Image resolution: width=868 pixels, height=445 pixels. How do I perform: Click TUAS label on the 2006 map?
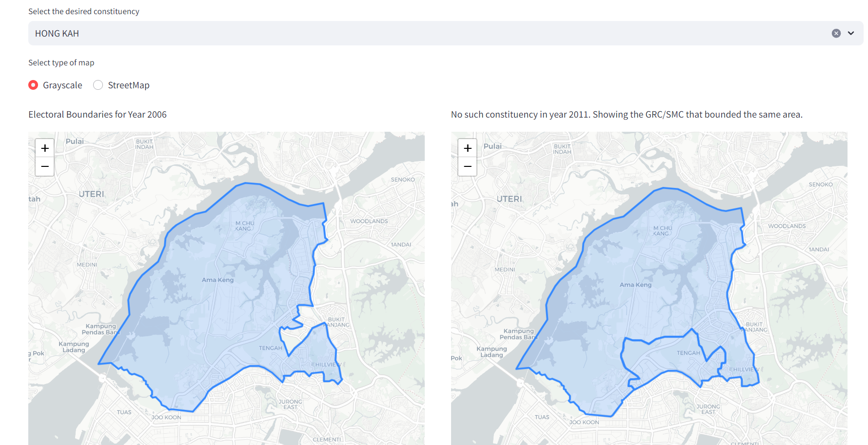pos(124,412)
